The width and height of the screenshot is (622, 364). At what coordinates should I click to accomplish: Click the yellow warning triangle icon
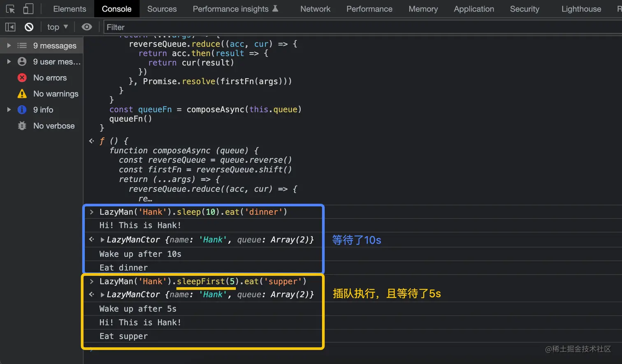pyautogui.click(x=22, y=94)
